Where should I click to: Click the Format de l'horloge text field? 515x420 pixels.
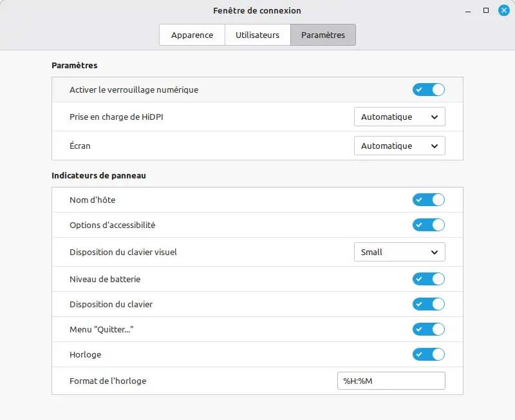pyautogui.click(x=391, y=381)
